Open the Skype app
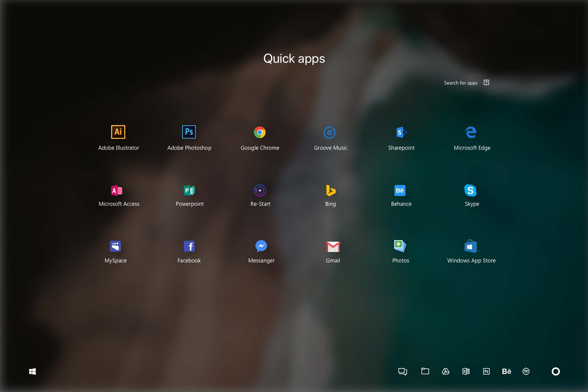Screen dimensions: 588x392 tap(470, 190)
